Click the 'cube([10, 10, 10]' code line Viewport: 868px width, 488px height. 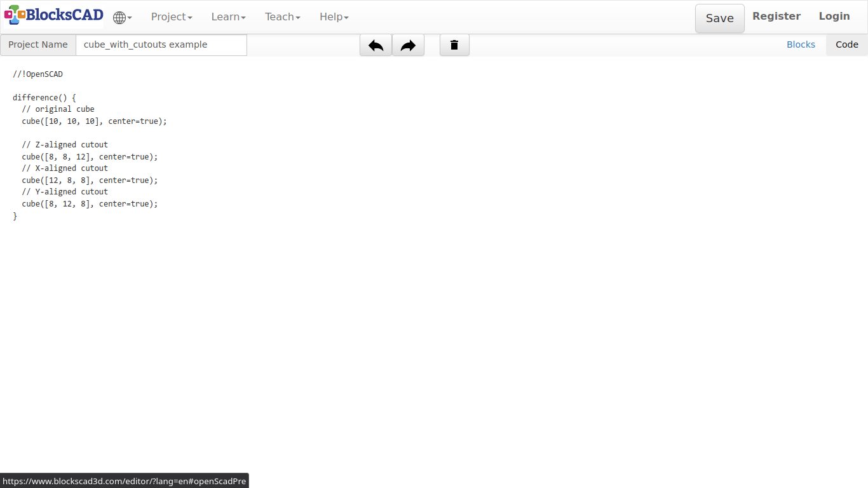click(x=94, y=121)
